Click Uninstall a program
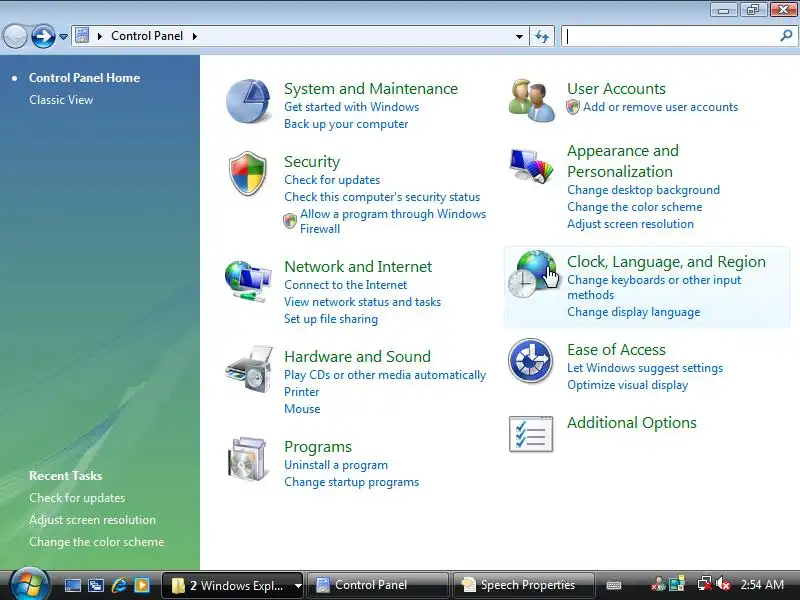This screenshot has width=800, height=600. tap(336, 465)
